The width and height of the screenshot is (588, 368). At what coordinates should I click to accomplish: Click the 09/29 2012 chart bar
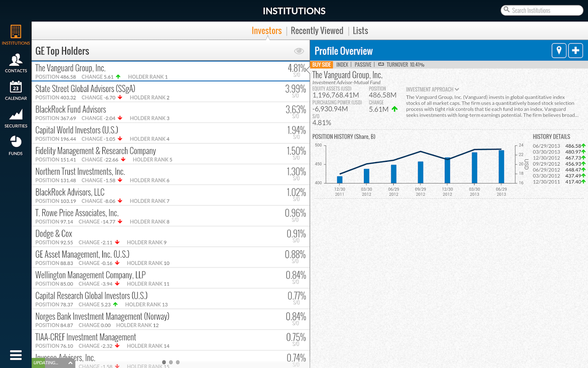[421, 172]
